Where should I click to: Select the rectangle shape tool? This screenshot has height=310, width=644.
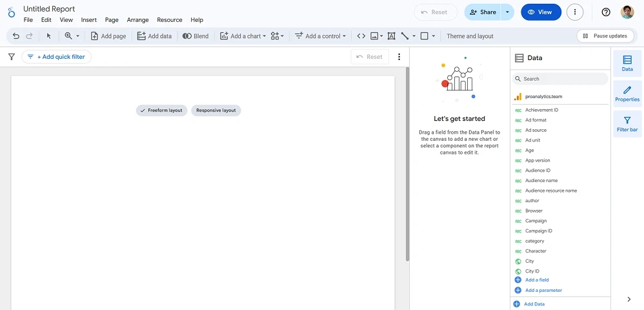[x=425, y=36]
